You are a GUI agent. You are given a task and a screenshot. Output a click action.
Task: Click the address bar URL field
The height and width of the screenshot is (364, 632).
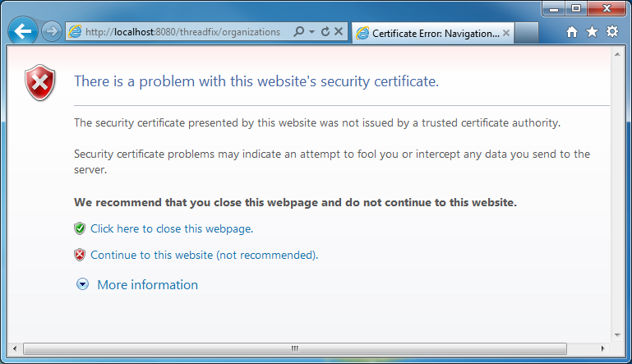(183, 32)
